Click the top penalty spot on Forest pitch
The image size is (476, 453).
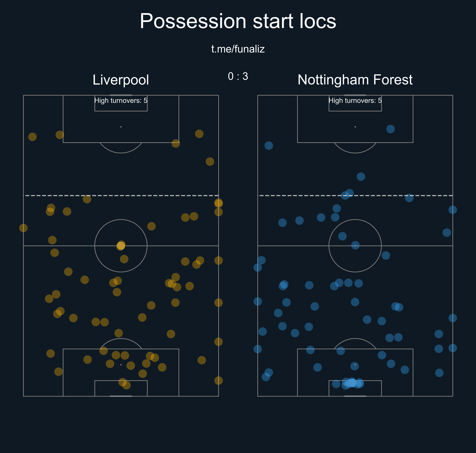click(x=355, y=127)
